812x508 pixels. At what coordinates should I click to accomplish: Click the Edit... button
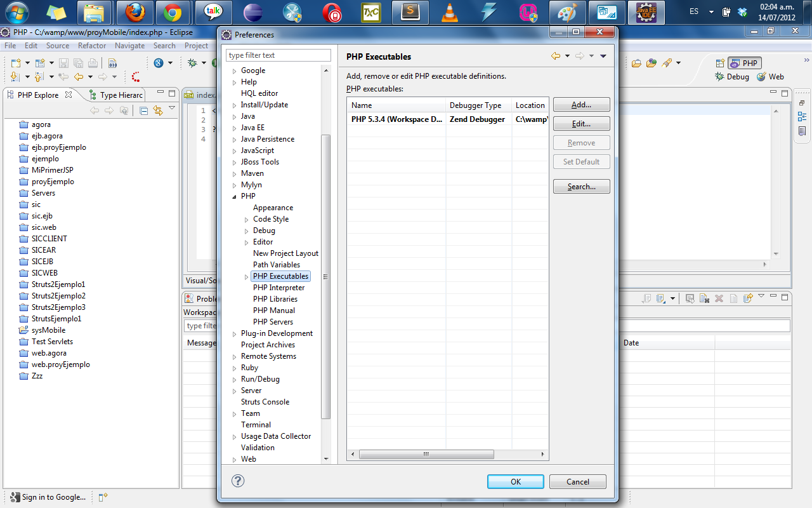click(x=581, y=124)
